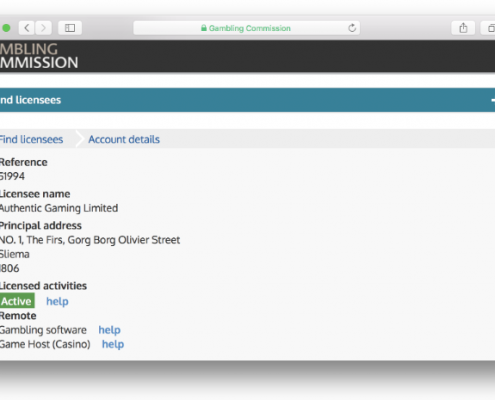
Task: Go to Find licensees breadcrumb
Action: pyautogui.click(x=31, y=139)
